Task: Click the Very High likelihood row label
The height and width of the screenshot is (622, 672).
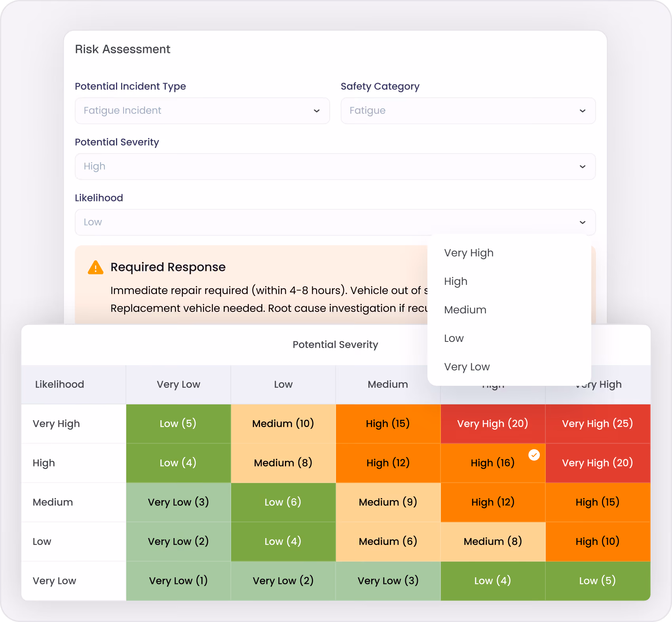Action: (56, 424)
